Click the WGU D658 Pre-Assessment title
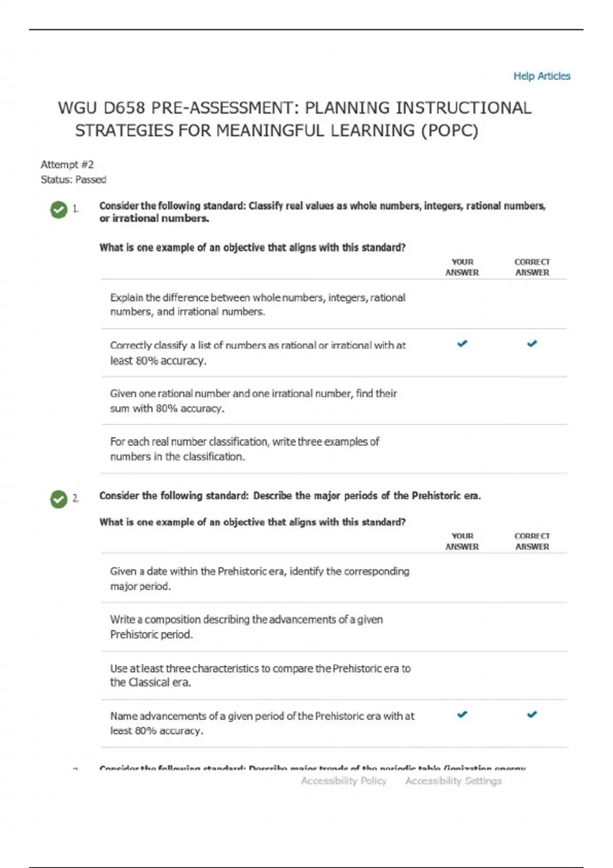Image resolution: width=613 pixels, height=868 pixels. [x=294, y=119]
